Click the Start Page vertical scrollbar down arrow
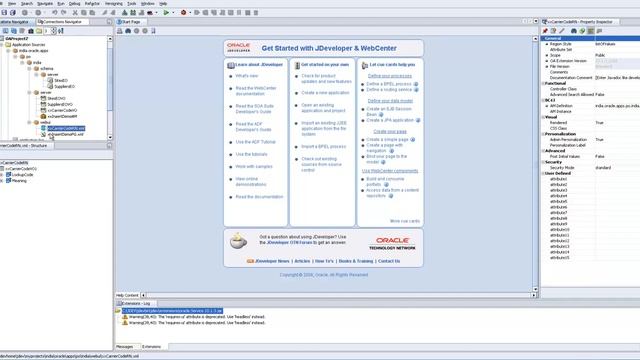640x360 pixels. pyautogui.click(x=535, y=289)
